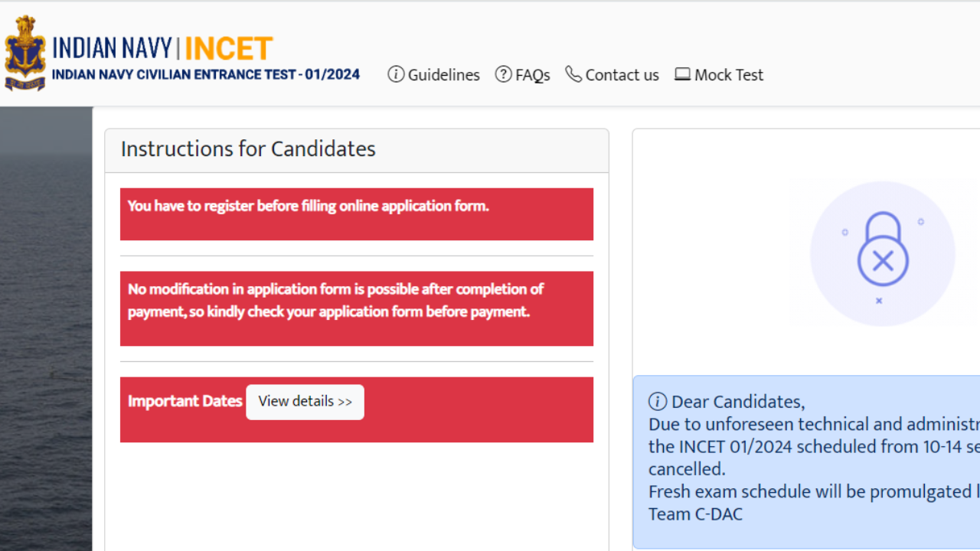The width and height of the screenshot is (980, 551).
Task: Go to the Contact us page
Action: click(x=612, y=74)
